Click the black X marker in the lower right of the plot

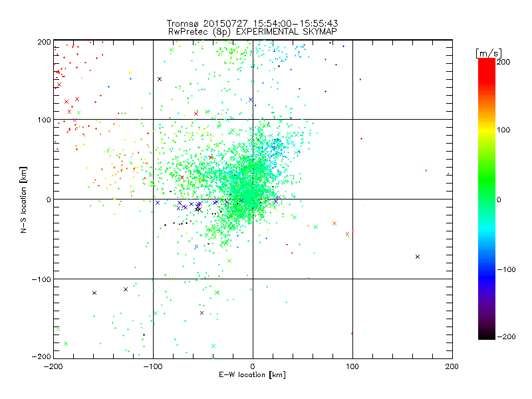[418, 257]
